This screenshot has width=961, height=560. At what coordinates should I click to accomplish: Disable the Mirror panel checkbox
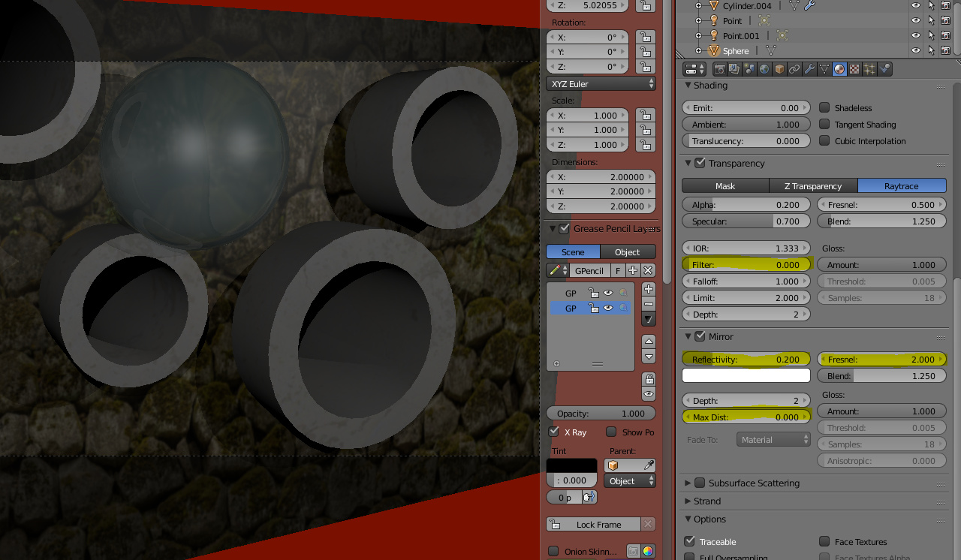[700, 336]
